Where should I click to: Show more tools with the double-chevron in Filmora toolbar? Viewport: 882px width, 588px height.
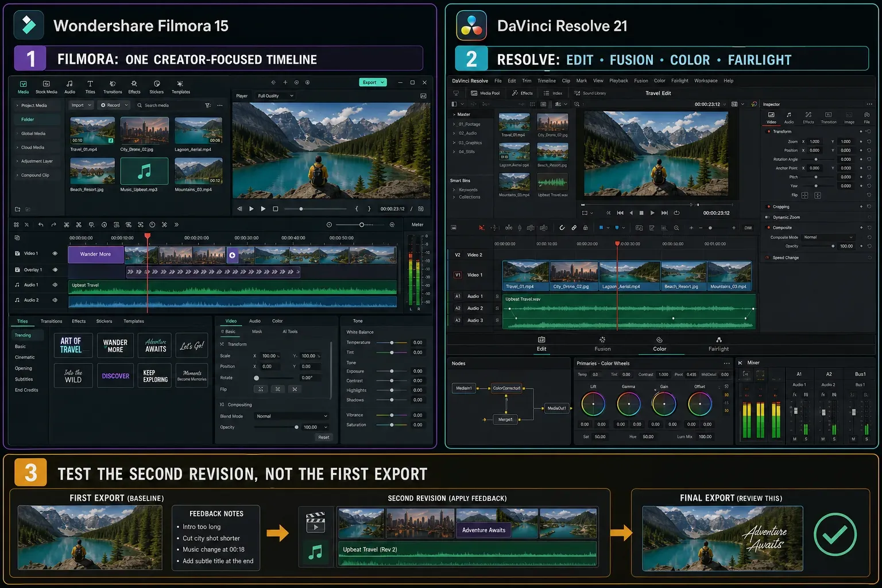[176, 225]
